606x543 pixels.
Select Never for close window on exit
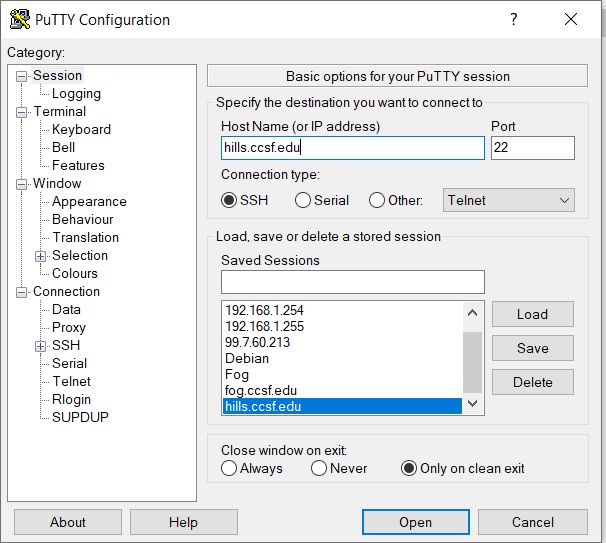coord(319,468)
